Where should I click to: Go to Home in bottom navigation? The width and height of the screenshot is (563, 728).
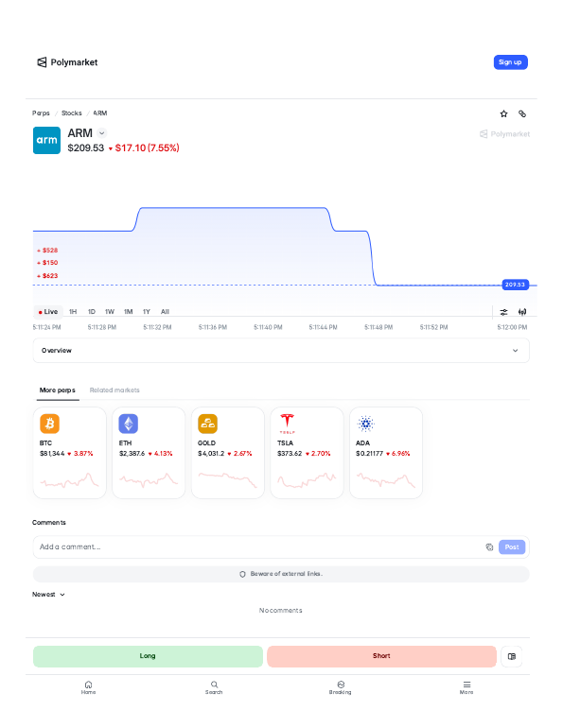88,687
